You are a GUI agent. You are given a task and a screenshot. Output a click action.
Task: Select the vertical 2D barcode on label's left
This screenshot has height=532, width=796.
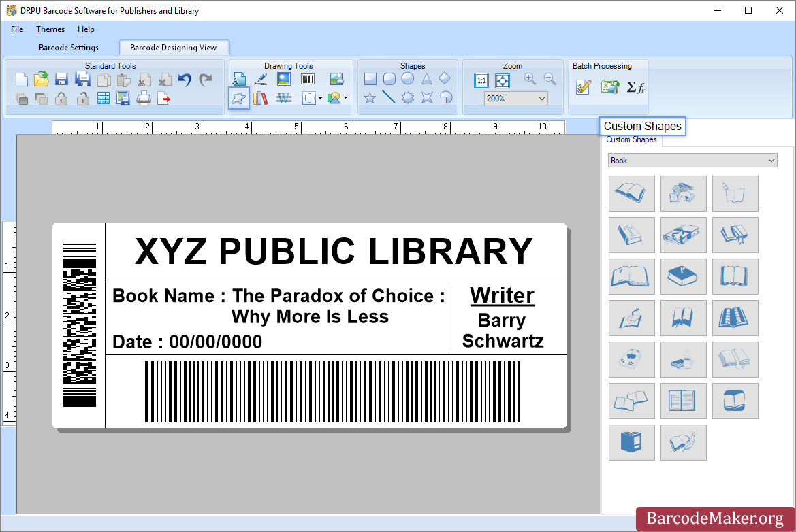click(x=80, y=325)
